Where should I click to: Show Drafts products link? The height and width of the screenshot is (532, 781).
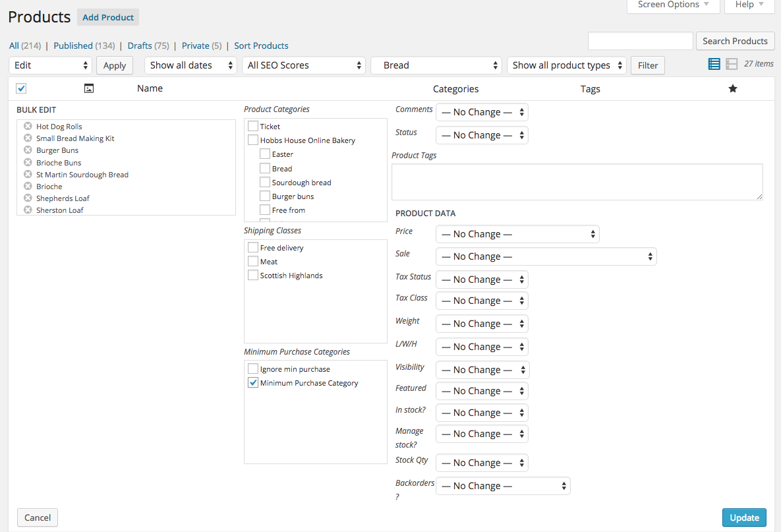139,45
